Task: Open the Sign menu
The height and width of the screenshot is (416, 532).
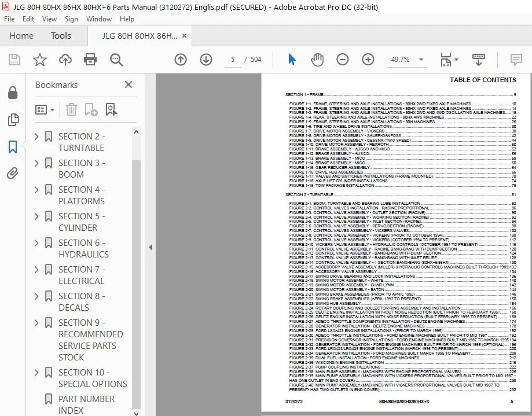Action: tap(71, 19)
